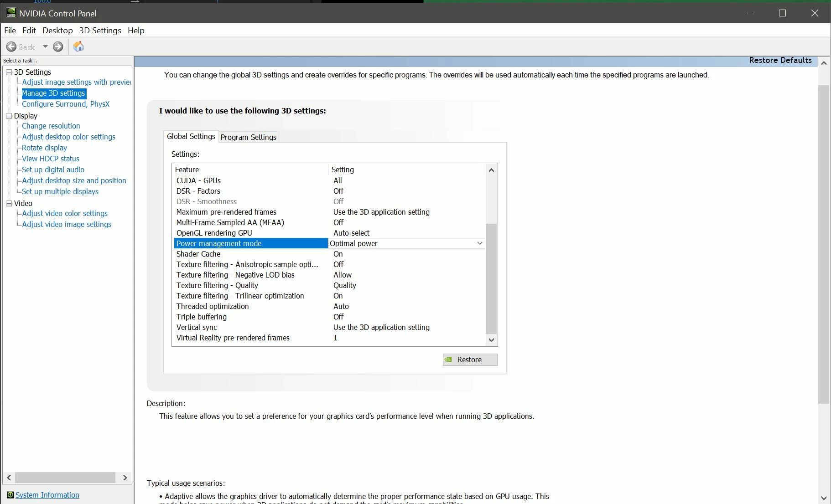Click Restore Defaults link
Image resolution: width=831 pixels, height=504 pixels.
click(780, 60)
